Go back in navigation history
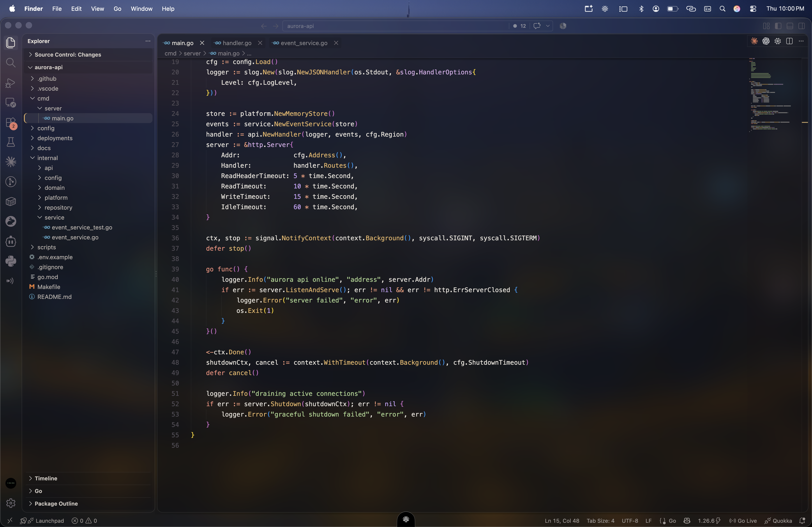This screenshot has height=527, width=812. pos(264,26)
